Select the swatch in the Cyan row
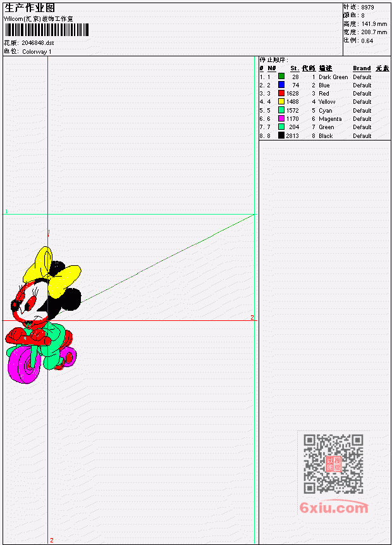This screenshot has height=545, width=392. point(281,110)
